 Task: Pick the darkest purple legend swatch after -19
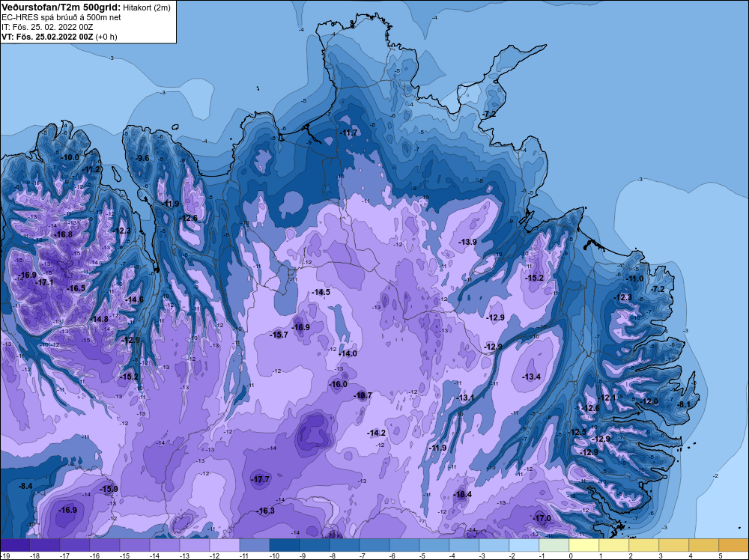(x=15, y=545)
